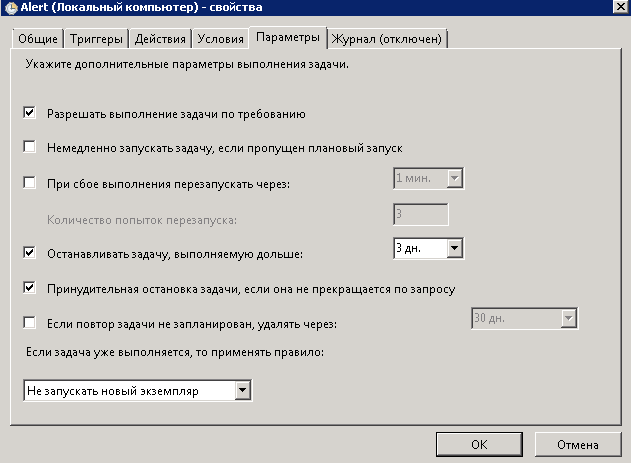This screenshot has height=463, width=631.
Task: Open the Журнал (отключен) tab
Action: click(x=388, y=39)
